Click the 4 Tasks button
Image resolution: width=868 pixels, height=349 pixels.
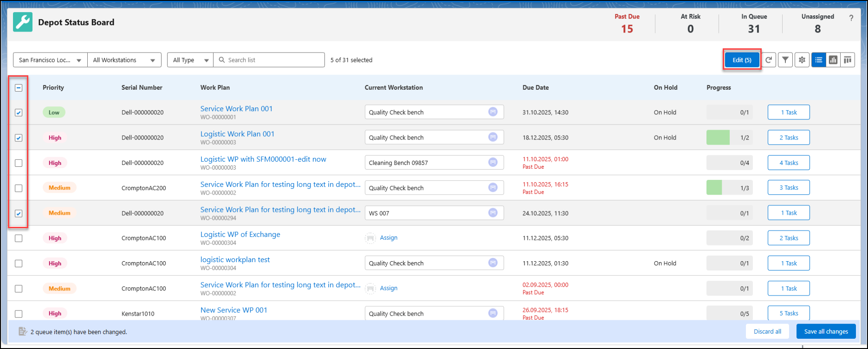pos(789,163)
